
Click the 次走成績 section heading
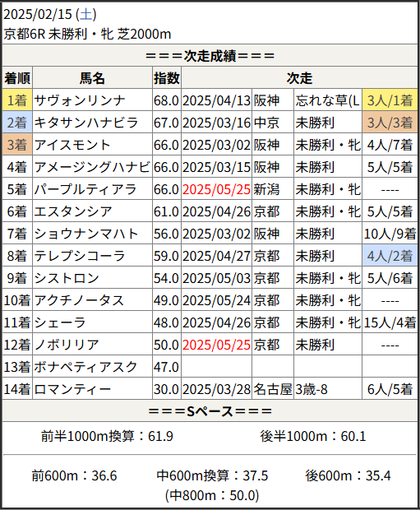click(x=210, y=56)
